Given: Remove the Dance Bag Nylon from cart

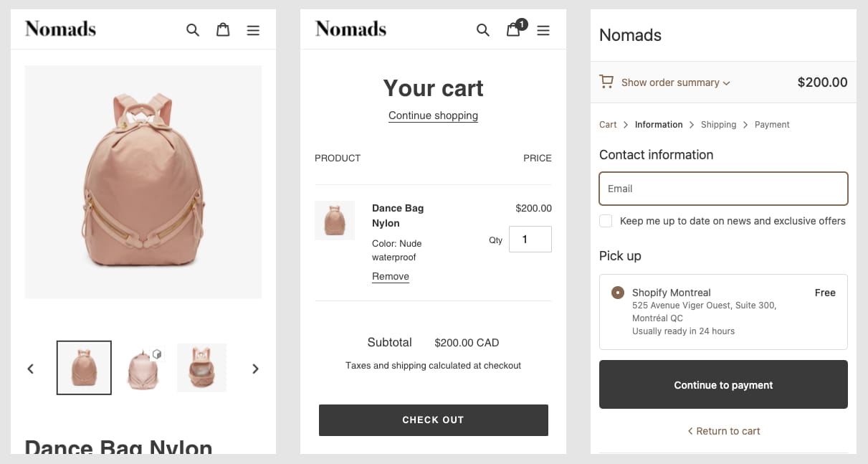Looking at the screenshot, I should tap(390, 276).
